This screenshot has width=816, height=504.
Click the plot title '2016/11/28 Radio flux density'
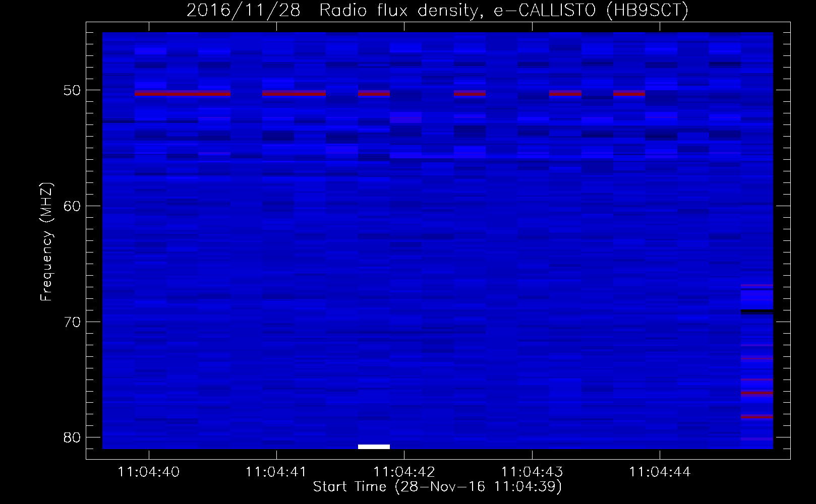(x=332, y=11)
